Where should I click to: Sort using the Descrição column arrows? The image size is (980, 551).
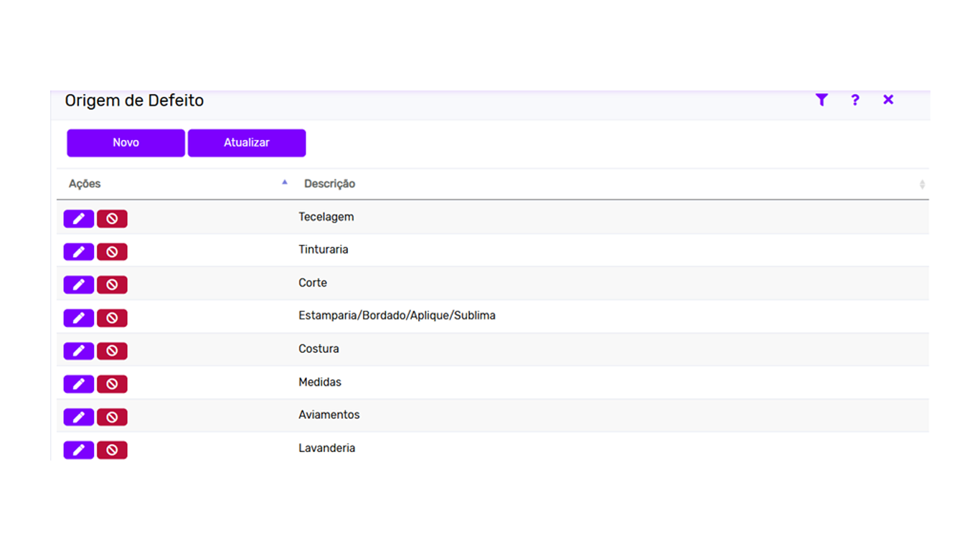coord(922,184)
